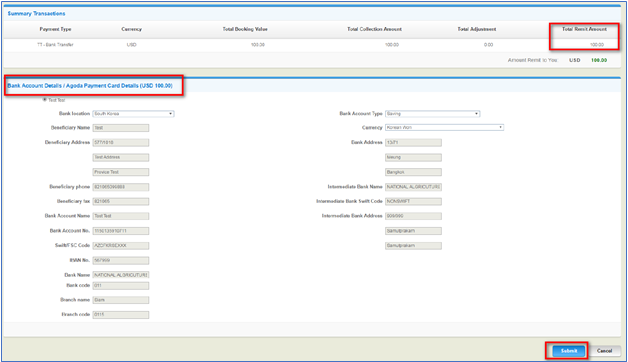628x362 pixels.
Task: Click the Intermediate Bank Name field
Action: 413,187
